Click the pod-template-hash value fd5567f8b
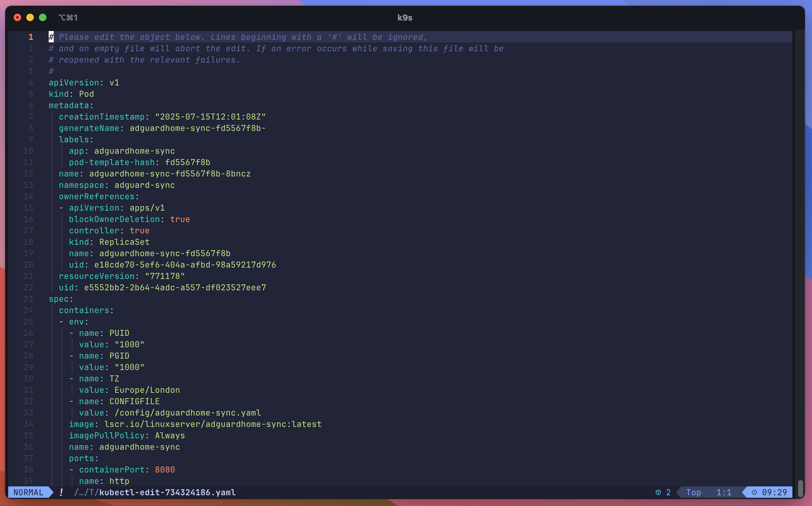The image size is (812, 506). (x=188, y=162)
